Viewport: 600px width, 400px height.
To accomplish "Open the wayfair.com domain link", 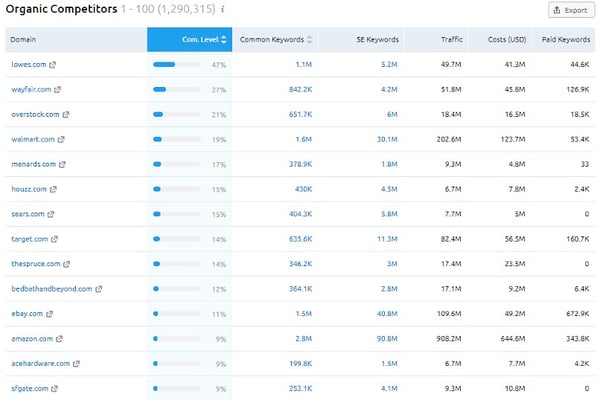I will [x=31, y=89].
